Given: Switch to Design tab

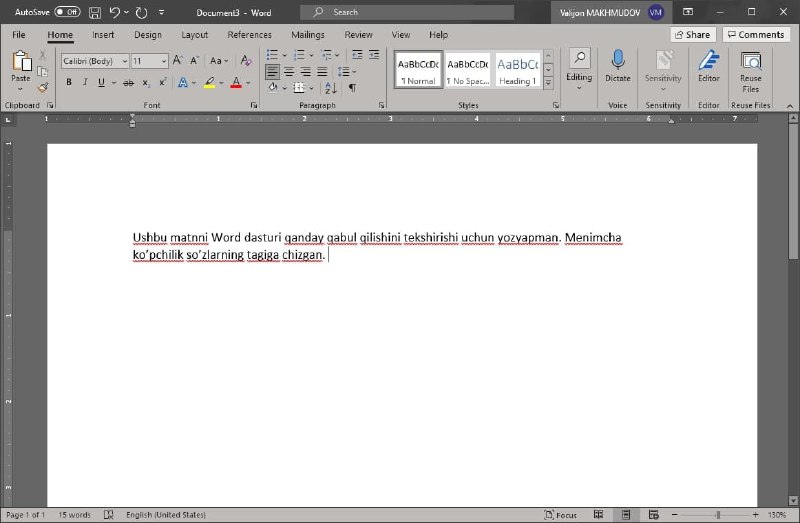Looking at the screenshot, I should click(148, 35).
